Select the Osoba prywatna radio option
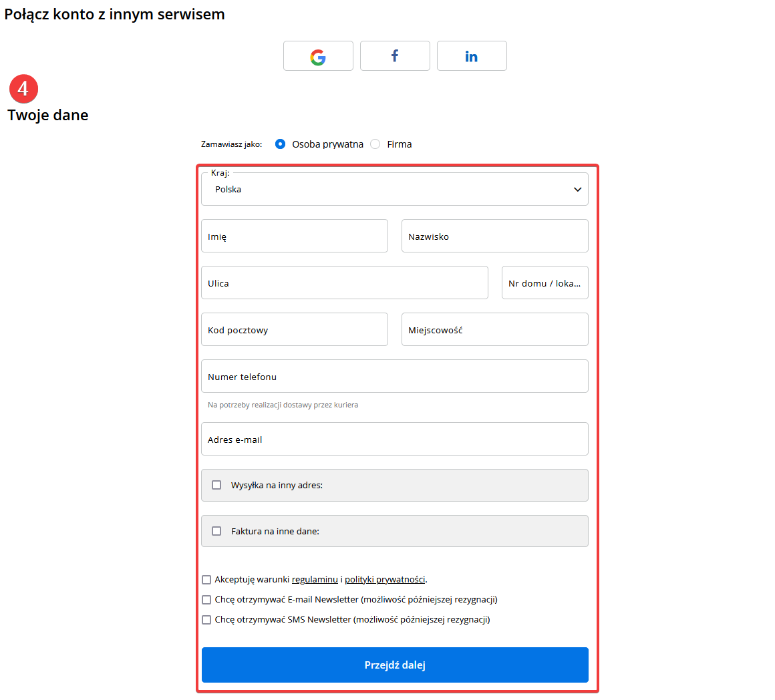The image size is (775, 700). (x=281, y=144)
